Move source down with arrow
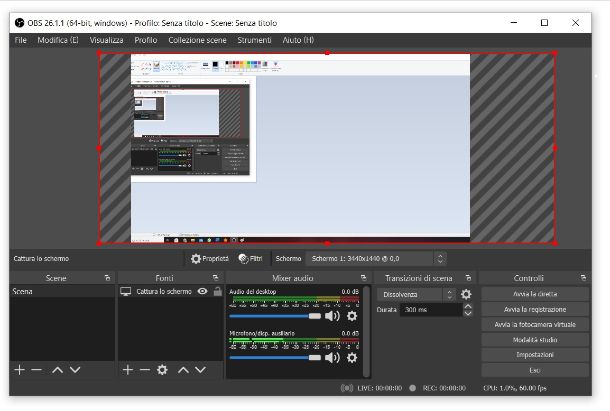 pos(200,370)
